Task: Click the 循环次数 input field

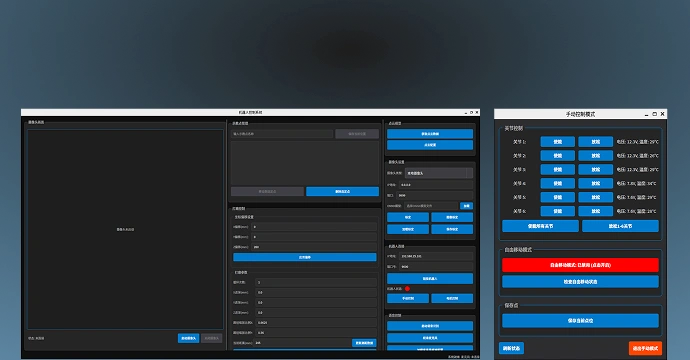Action: [316, 282]
